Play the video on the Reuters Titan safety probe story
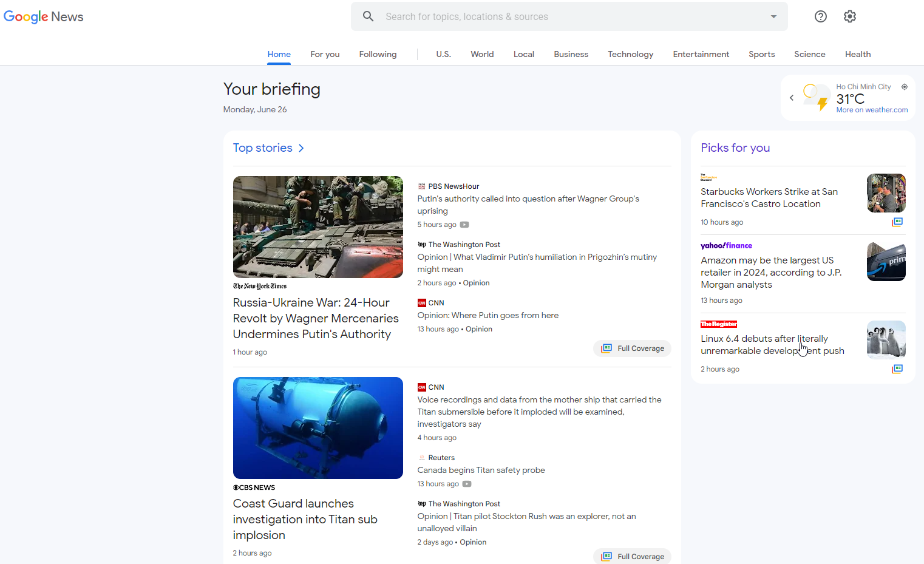Image resolution: width=924 pixels, height=564 pixels. pos(466,484)
